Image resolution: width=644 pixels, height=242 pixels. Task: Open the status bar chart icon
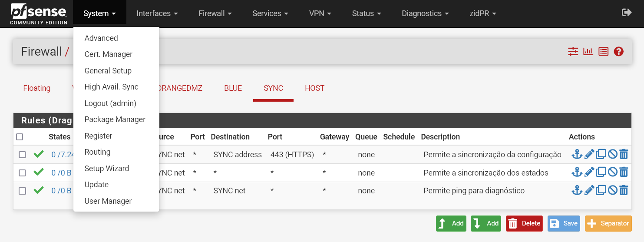coord(588,52)
